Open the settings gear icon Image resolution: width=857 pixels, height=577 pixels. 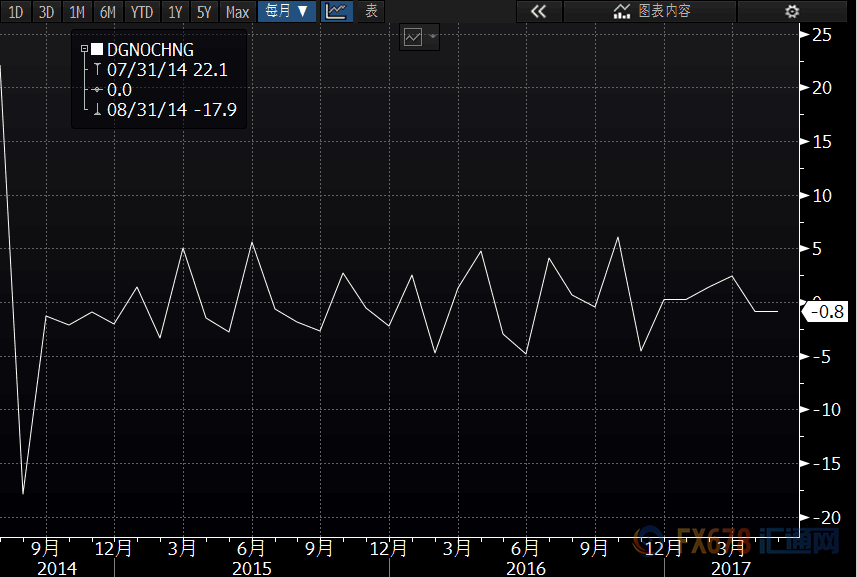coord(791,11)
